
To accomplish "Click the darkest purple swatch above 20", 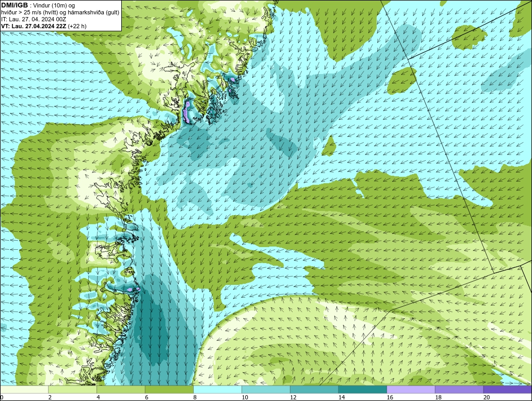I will coord(508,389).
